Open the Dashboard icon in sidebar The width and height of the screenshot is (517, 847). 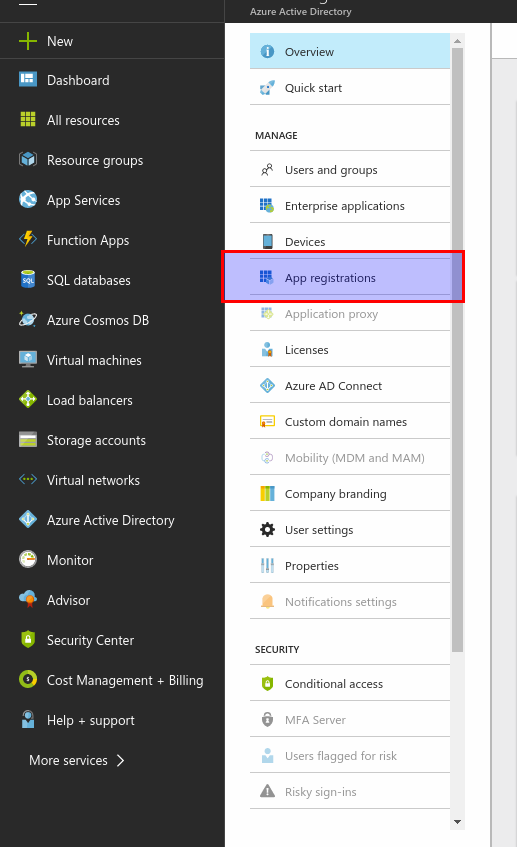click(x=28, y=80)
